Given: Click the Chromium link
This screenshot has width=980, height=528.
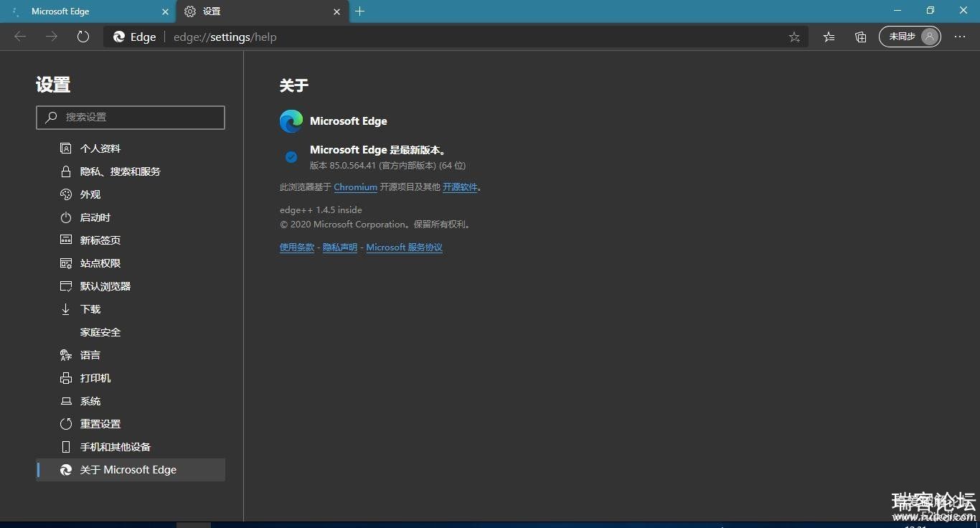Looking at the screenshot, I should 355,187.
